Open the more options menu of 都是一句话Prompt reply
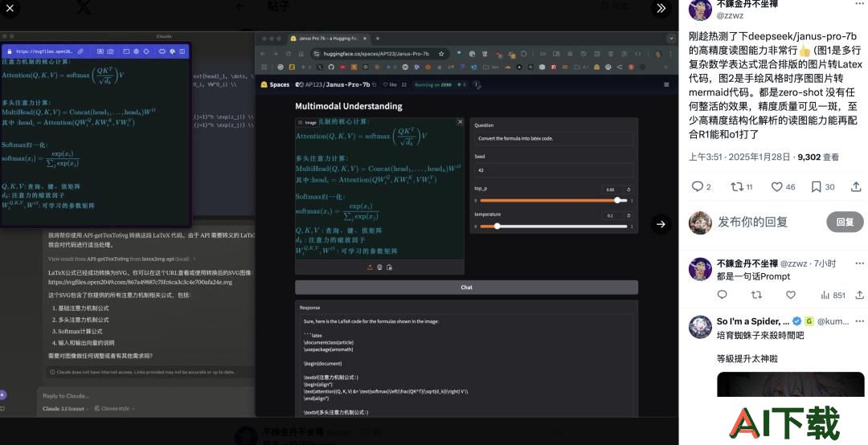This screenshot has width=868, height=445. point(859,263)
